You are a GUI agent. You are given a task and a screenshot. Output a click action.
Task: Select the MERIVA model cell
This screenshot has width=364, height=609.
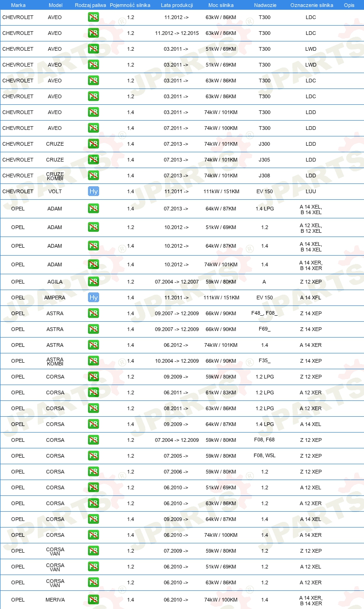point(55,600)
